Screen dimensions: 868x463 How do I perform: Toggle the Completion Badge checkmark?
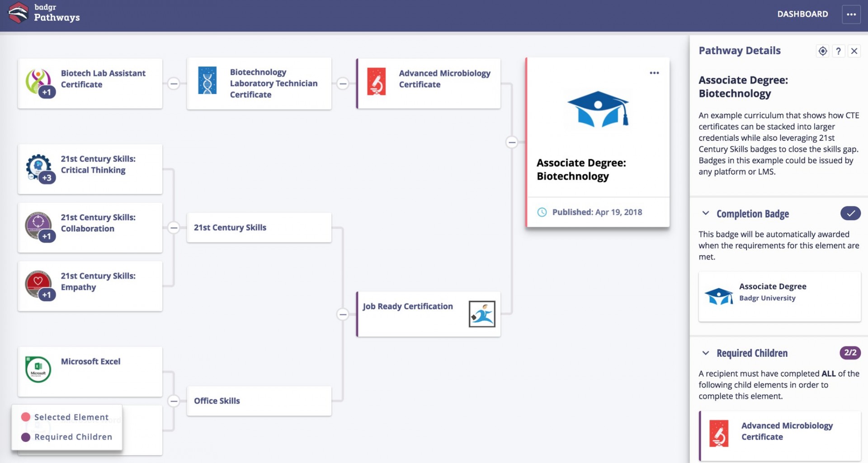[x=850, y=213]
